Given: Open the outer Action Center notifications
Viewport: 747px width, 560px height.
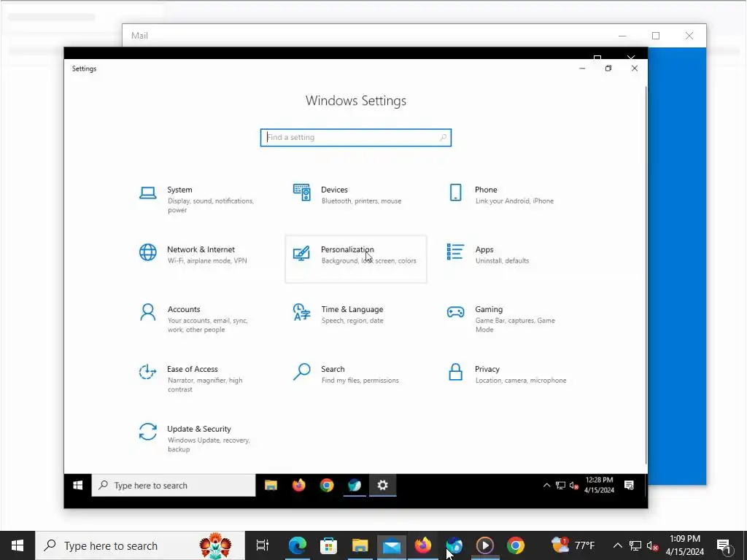Looking at the screenshot, I should (x=724, y=545).
